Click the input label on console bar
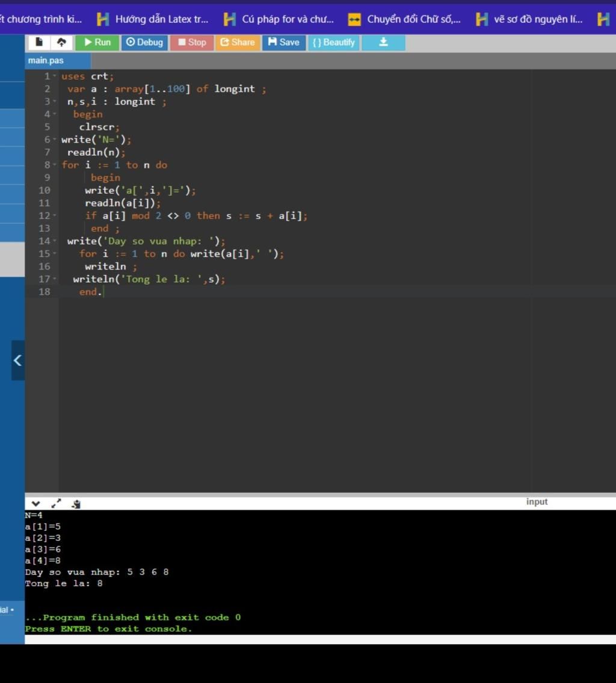Image resolution: width=616 pixels, height=683 pixels. (x=537, y=502)
